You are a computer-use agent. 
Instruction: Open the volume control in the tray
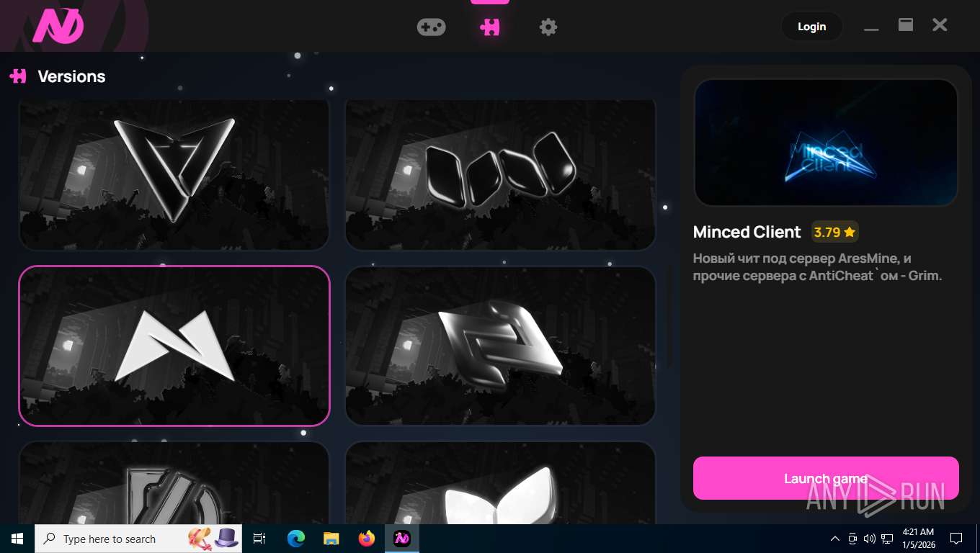tap(869, 539)
